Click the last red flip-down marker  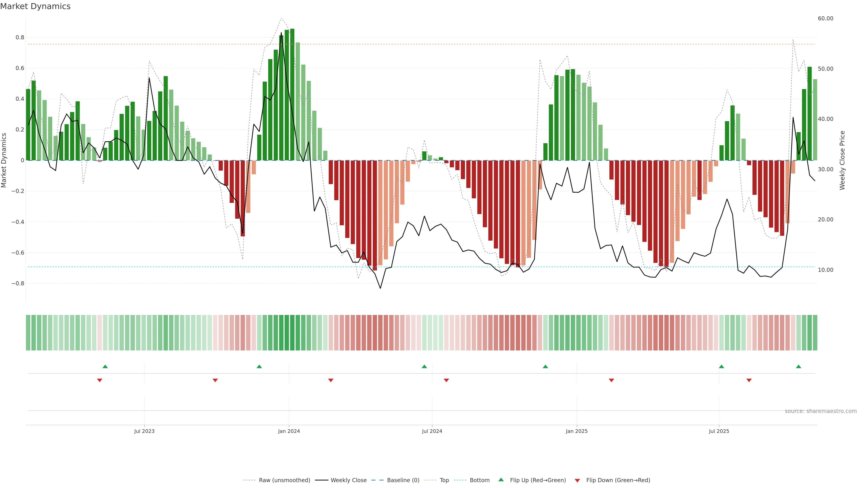click(x=749, y=380)
